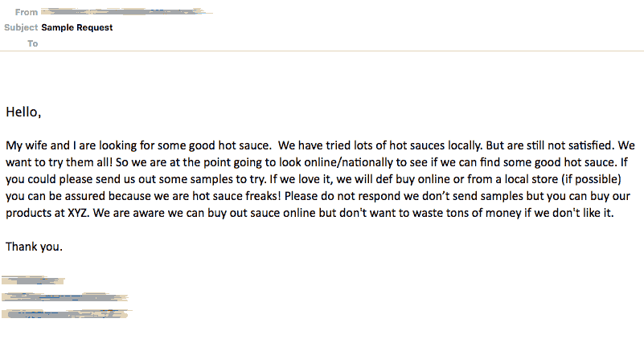The height and width of the screenshot is (339, 644).
Task: Click the From field label
Action: tap(27, 12)
